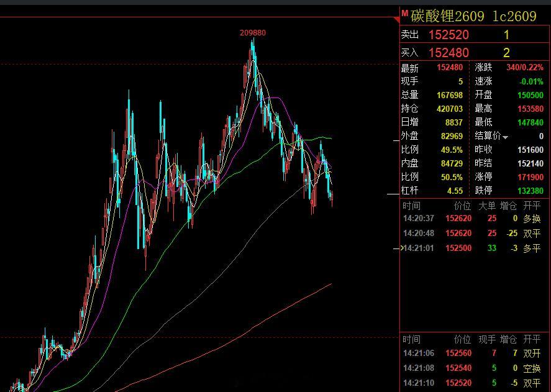
Task: Click 多平 in the 14:21:01 row
Action: click(532, 248)
